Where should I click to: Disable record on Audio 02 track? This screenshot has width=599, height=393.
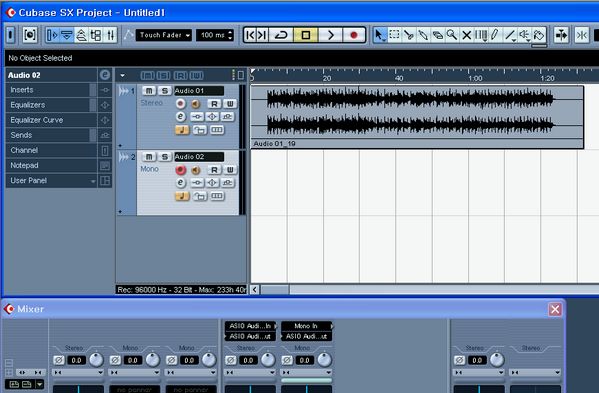(181, 170)
